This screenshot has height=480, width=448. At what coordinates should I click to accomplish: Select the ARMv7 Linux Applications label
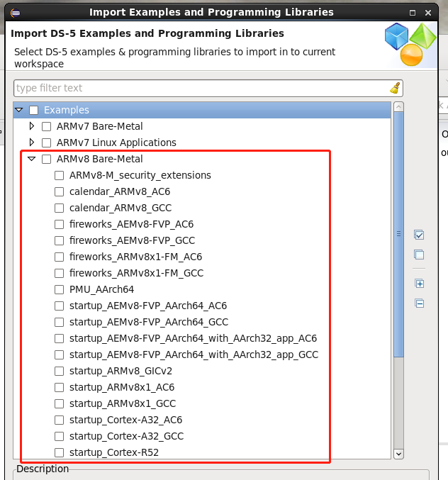(116, 143)
